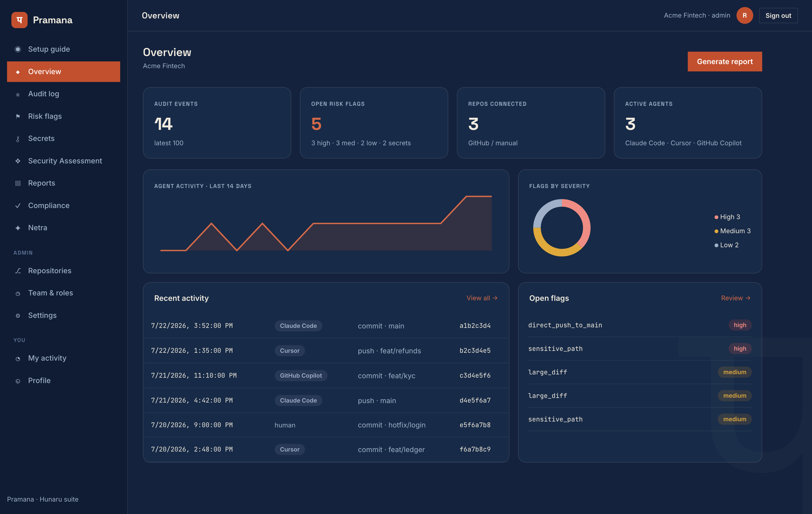Click the High 3 legend swatch
The height and width of the screenshot is (514, 812).
[716, 217]
